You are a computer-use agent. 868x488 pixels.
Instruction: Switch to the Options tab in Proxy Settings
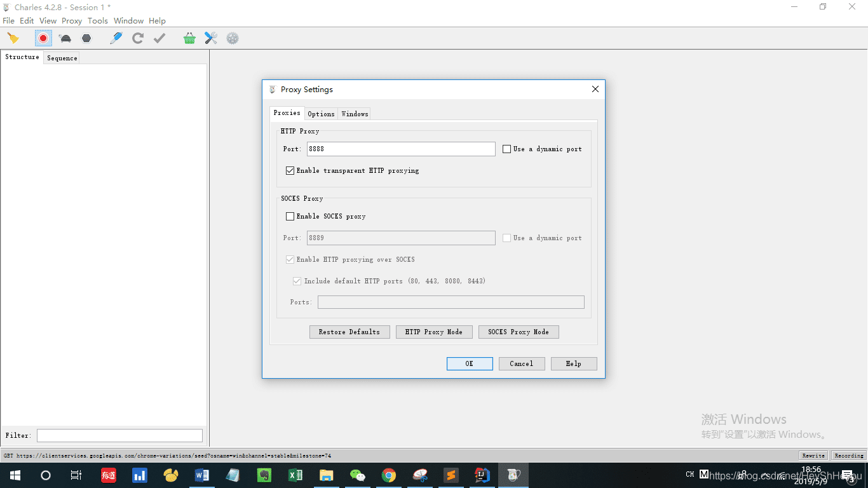point(321,114)
